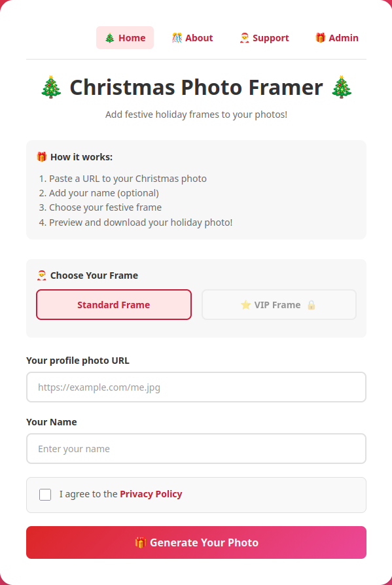Open the About page tab
This screenshot has width=392, height=585.
(192, 38)
